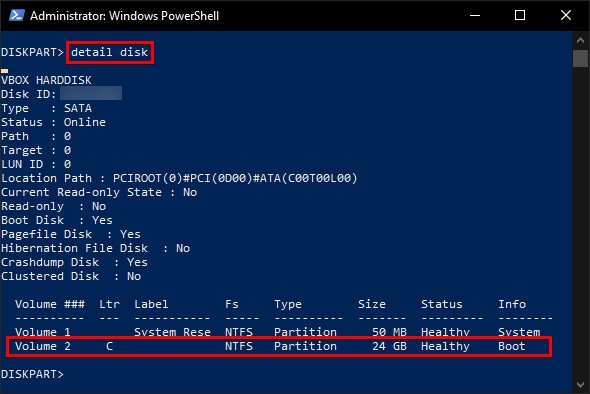Screen dimensions: 590x394
Task: Click the 'Status : Online' line
Action: (x=53, y=122)
